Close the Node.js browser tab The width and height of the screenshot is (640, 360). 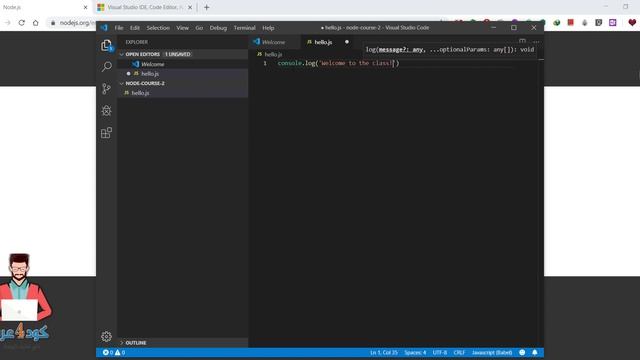pyautogui.click(x=85, y=7)
